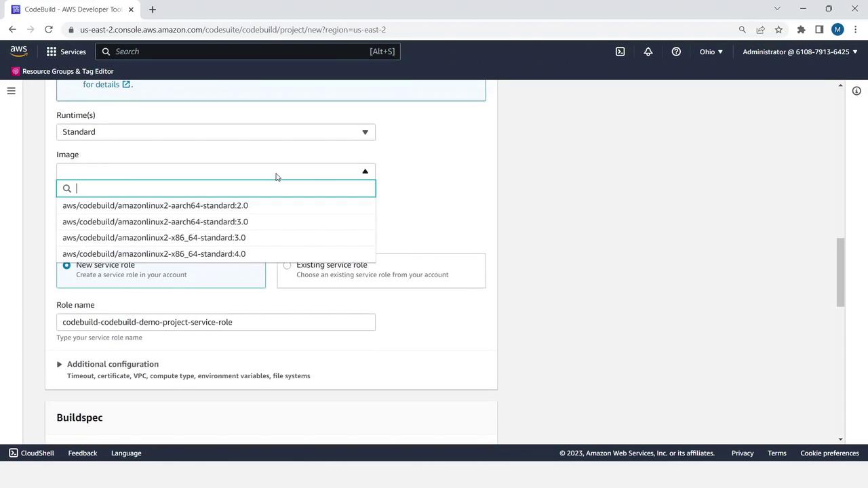Open the Chrome profile avatar

[x=837, y=30]
